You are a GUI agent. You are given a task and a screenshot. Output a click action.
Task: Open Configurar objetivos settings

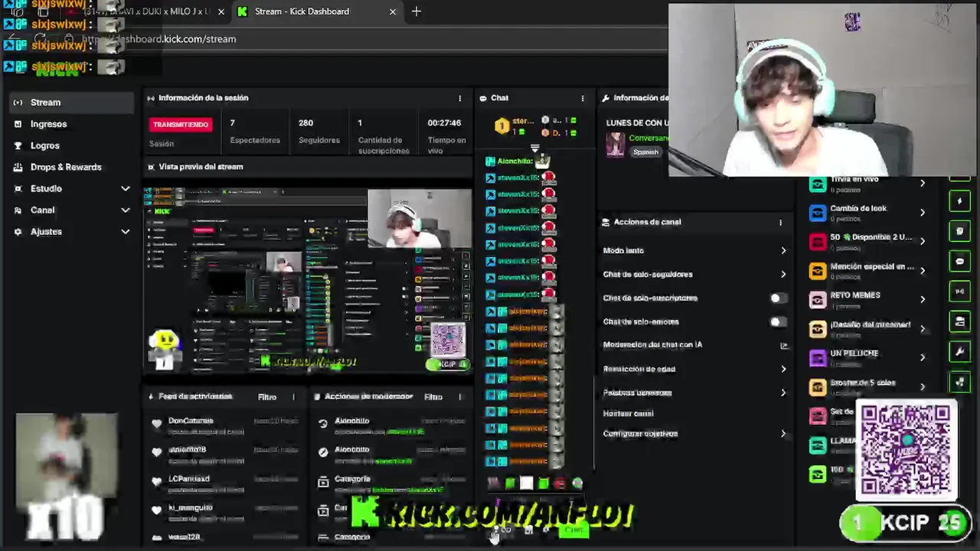(x=695, y=433)
